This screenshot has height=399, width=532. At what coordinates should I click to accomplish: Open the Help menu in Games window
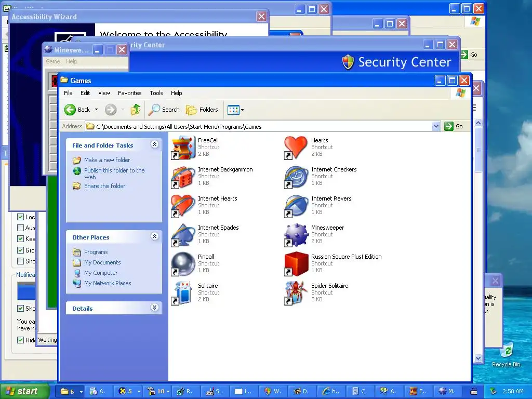[176, 93]
